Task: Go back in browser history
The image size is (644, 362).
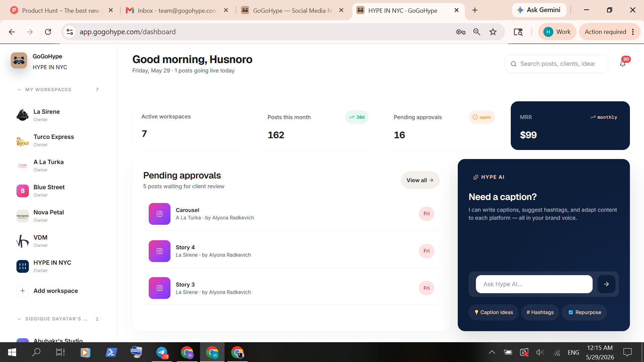Action: pos(12,32)
